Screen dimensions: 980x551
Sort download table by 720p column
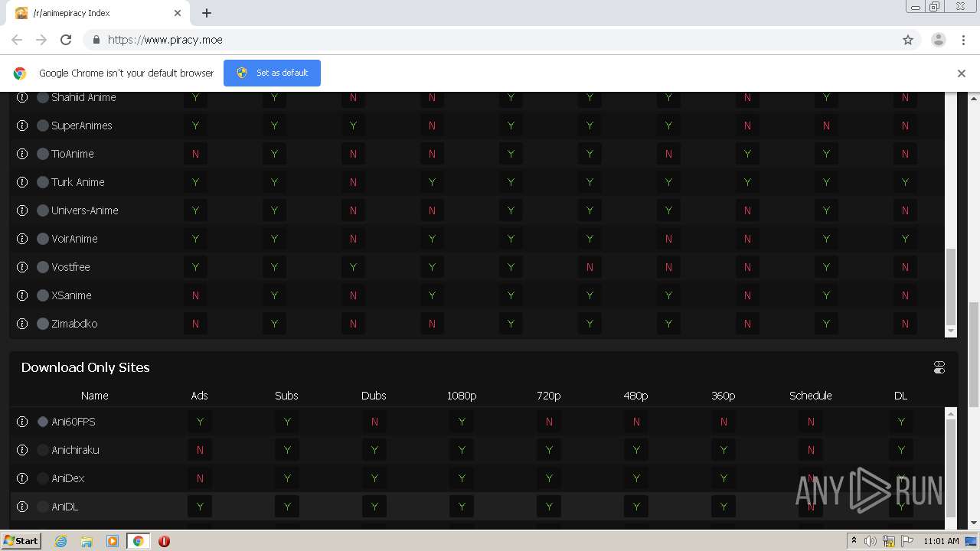pyautogui.click(x=549, y=396)
